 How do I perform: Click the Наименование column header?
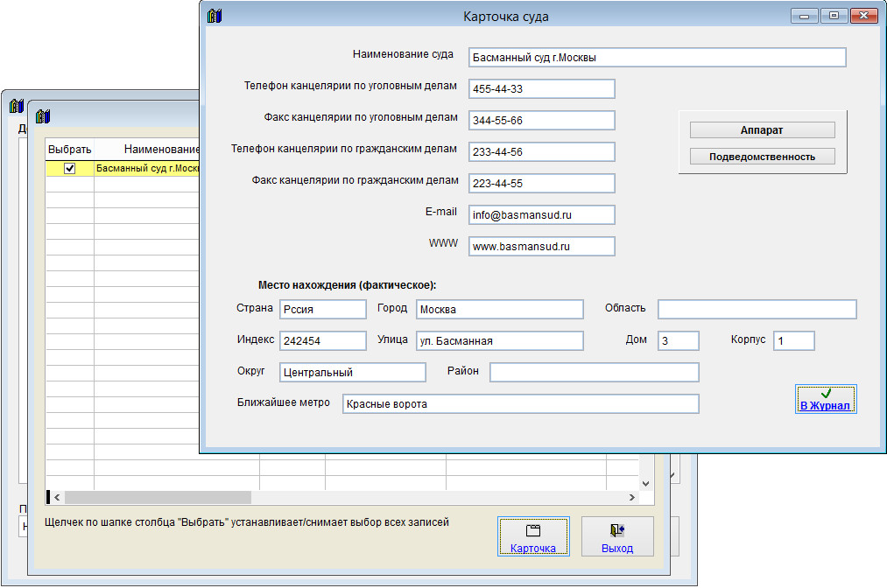tap(162, 150)
